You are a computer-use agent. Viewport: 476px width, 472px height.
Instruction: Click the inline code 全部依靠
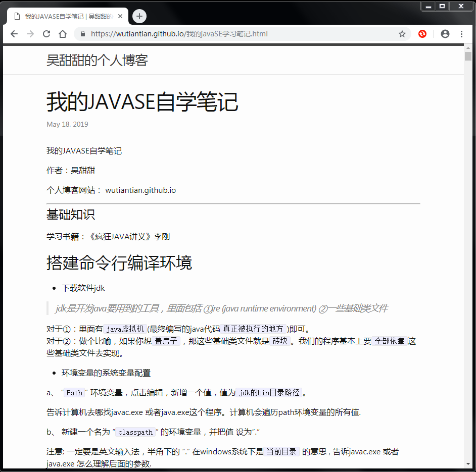[390, 341]
